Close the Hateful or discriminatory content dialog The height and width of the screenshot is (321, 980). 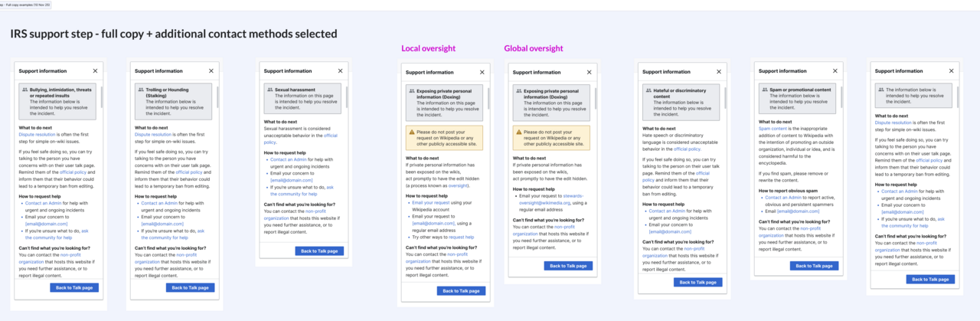click(719, 70)
